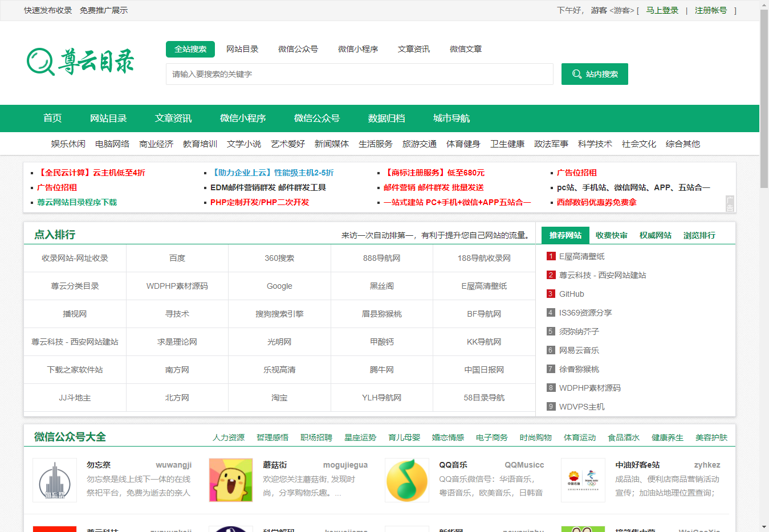The width and height of the screenshot is (769, 532).
Task: Open the 娱乐休闲 category link
Action: point(68,144)
